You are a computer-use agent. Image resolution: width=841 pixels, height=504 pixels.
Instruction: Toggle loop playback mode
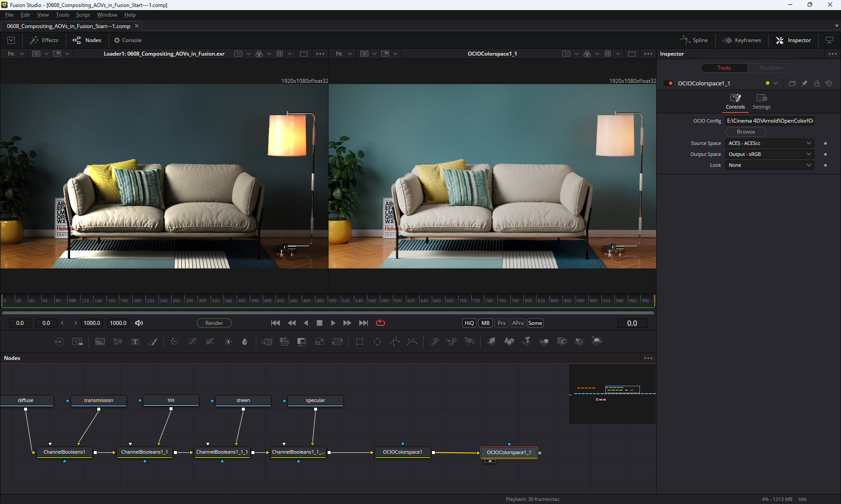pos(380,323)
